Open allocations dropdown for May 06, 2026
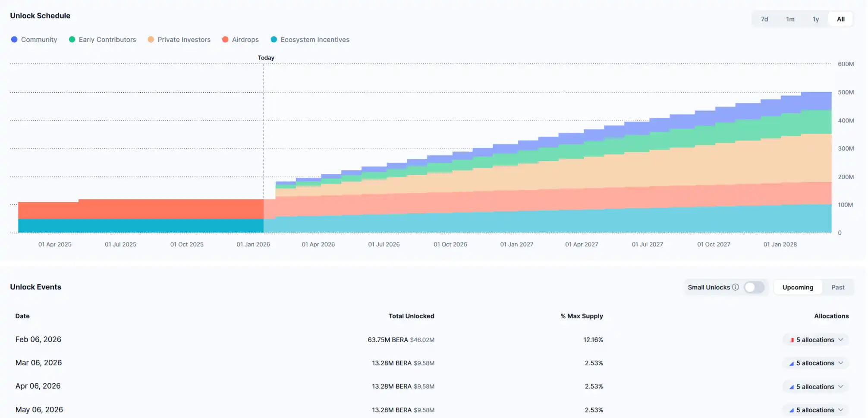The width and height of the screenshot is (868, 418). coord(815,410)
